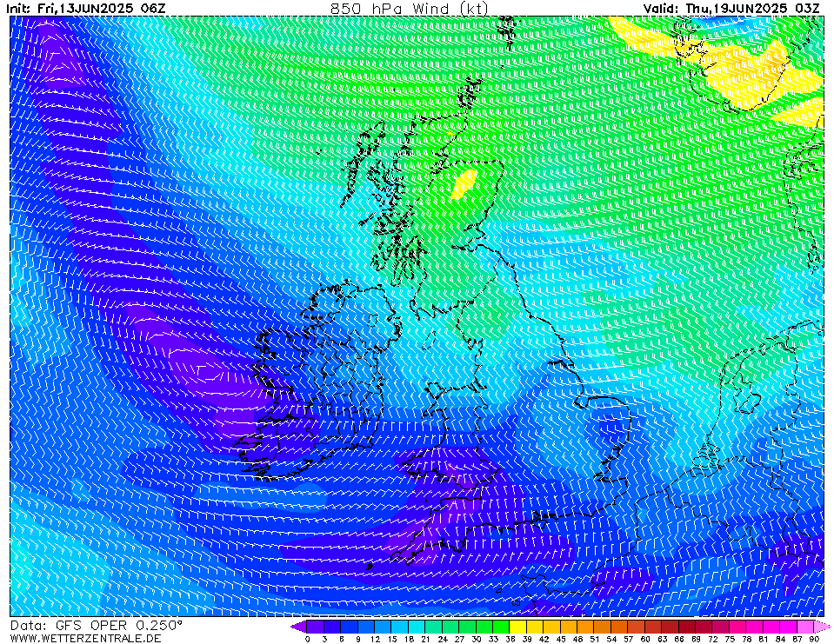Click the legend label "36"
Viewport: 834px width, 644px height.
pyautogui.click(x=510, y=639)
